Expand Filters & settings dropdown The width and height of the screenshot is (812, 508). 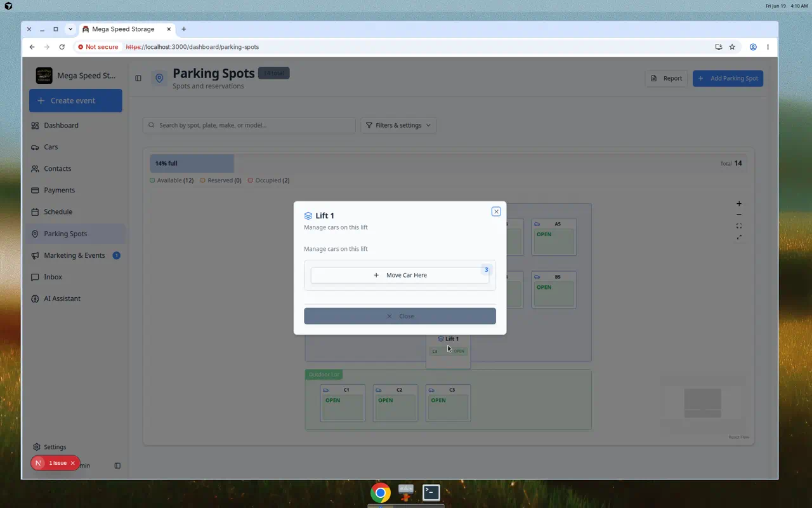tap(398, 125)
